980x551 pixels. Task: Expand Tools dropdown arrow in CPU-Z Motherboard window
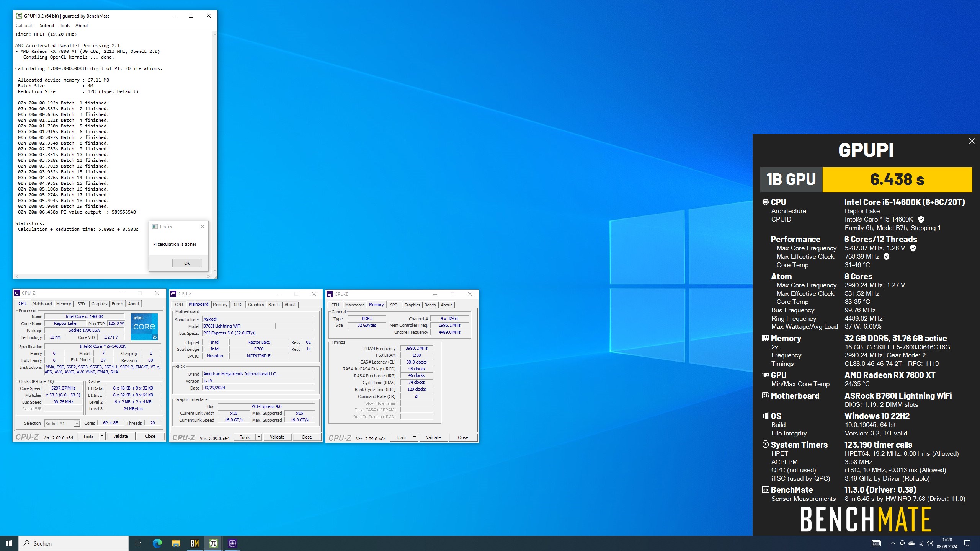[x=258, y=437]
